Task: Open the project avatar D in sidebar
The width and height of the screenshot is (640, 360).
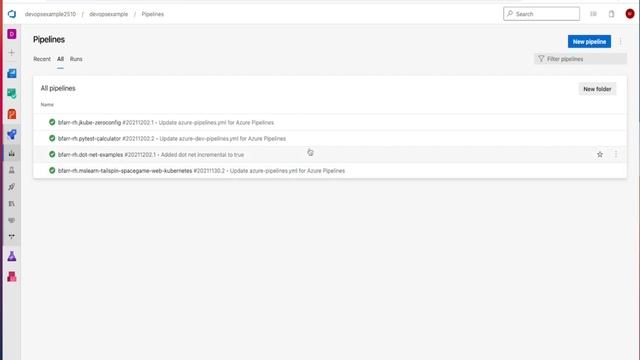Action: (x=12, y=34)
